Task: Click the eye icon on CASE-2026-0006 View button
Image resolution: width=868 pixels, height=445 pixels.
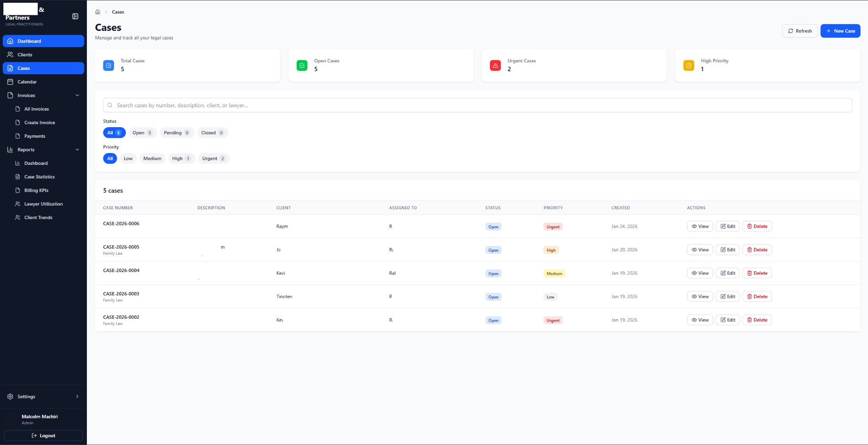Action: pos(694,226)
